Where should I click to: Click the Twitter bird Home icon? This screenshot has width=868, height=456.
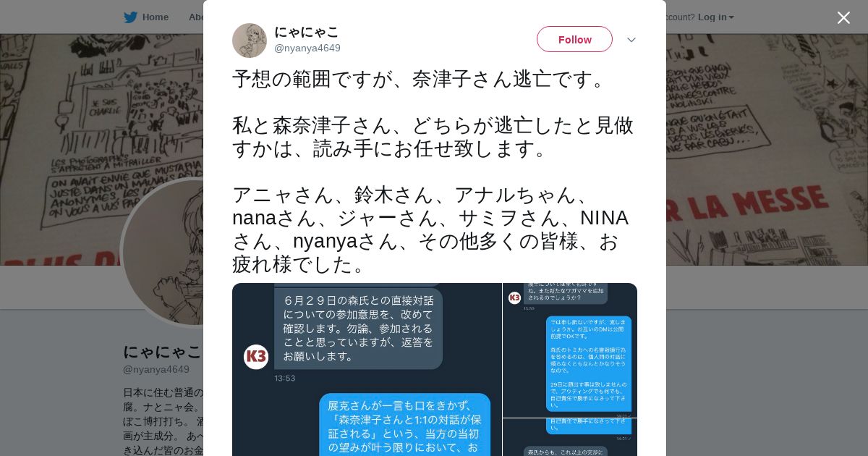click(130, 17)
